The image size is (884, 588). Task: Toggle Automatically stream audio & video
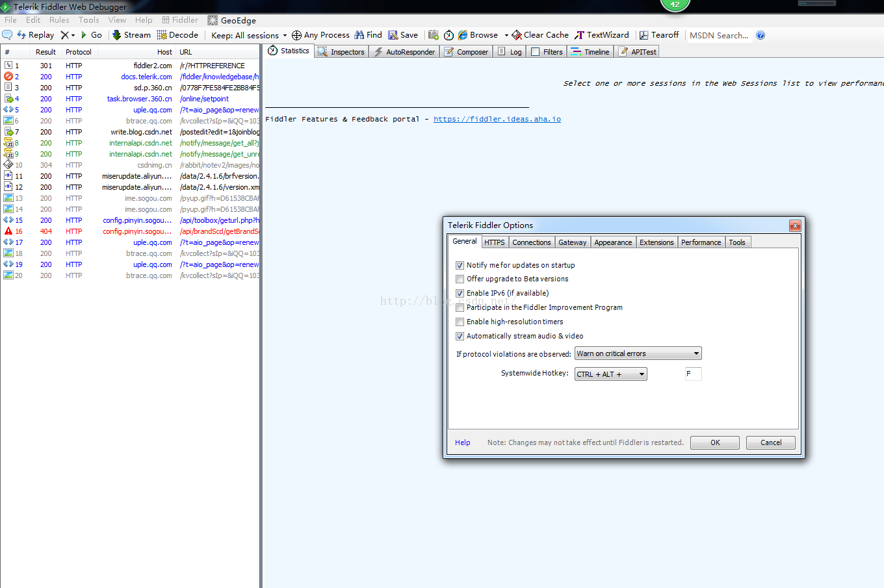pyautogui.click(x=460, y=336)
